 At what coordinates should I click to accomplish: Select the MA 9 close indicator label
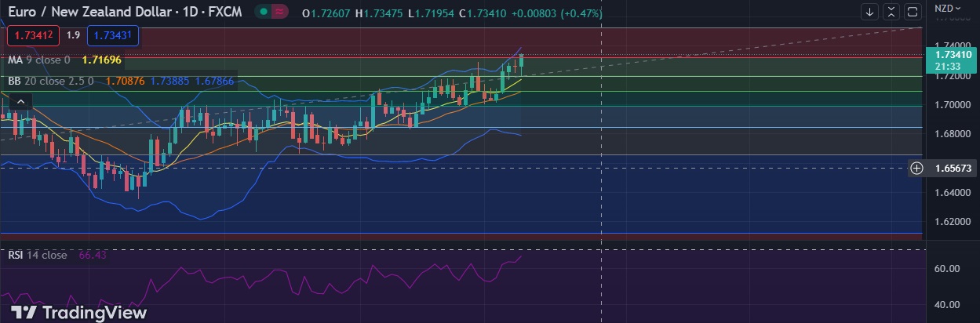38,60
